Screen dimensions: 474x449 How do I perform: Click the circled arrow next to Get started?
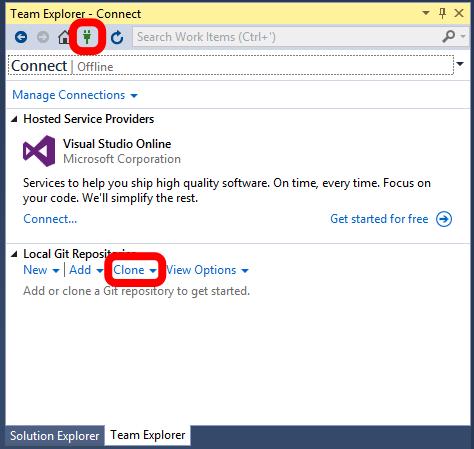tap(444, 219)
